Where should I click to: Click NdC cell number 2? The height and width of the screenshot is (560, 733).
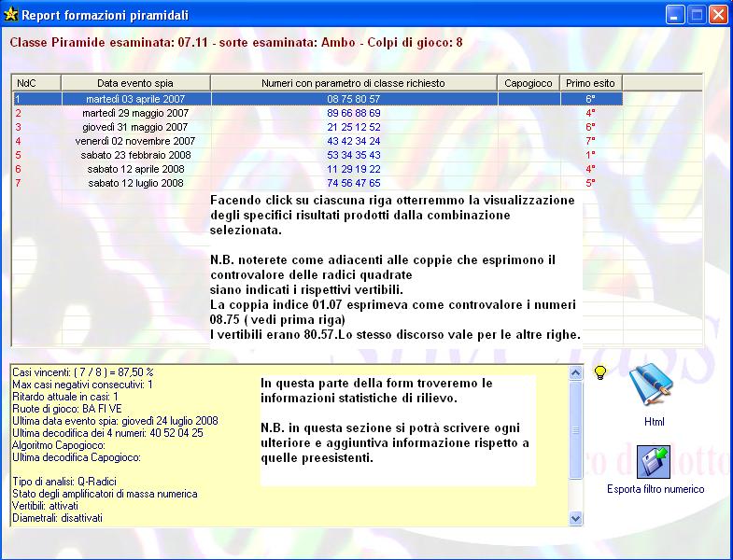19,113
